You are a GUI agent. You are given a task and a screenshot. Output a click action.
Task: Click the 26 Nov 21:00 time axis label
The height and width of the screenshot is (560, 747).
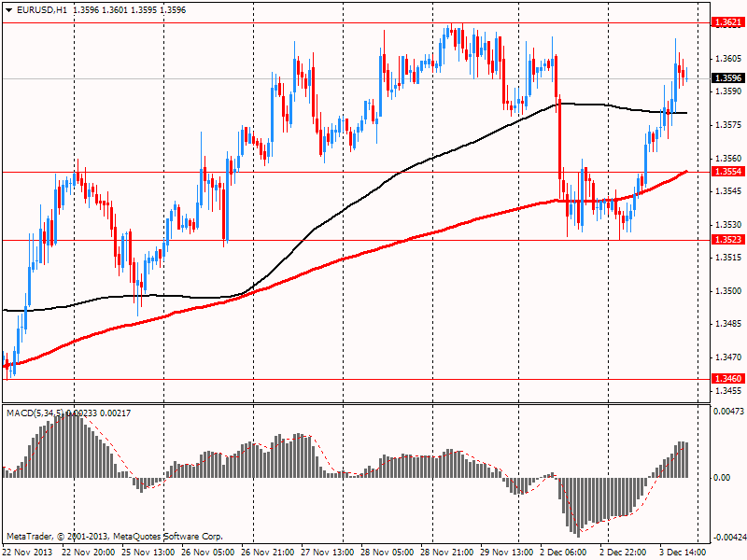[x=268, y=552]
